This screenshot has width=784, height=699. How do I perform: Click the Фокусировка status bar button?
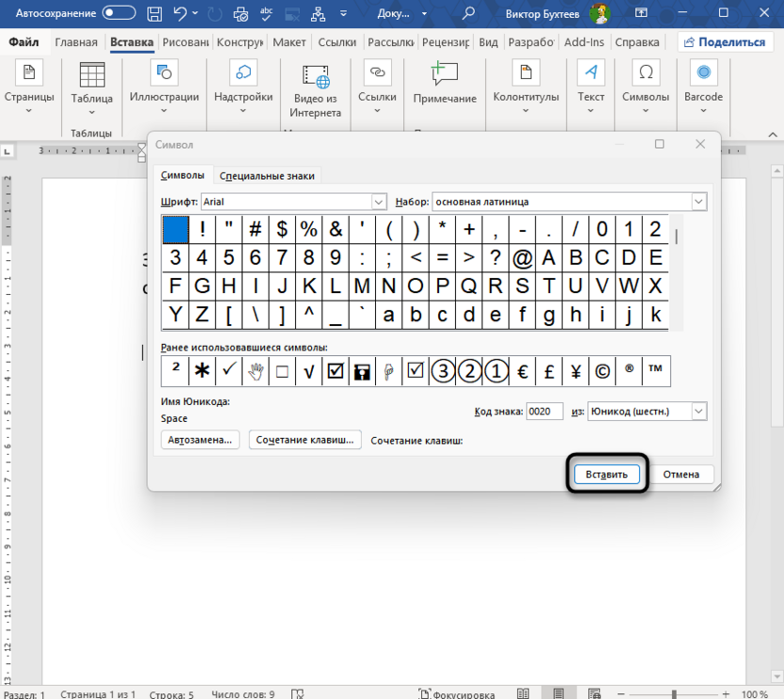point(457,693)
